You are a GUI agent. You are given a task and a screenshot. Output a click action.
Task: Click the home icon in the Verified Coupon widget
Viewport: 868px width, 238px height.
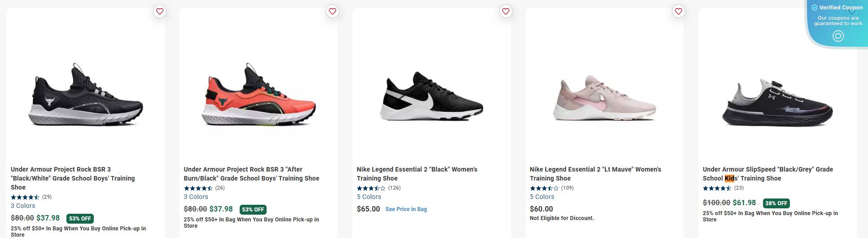click(838, 36)
